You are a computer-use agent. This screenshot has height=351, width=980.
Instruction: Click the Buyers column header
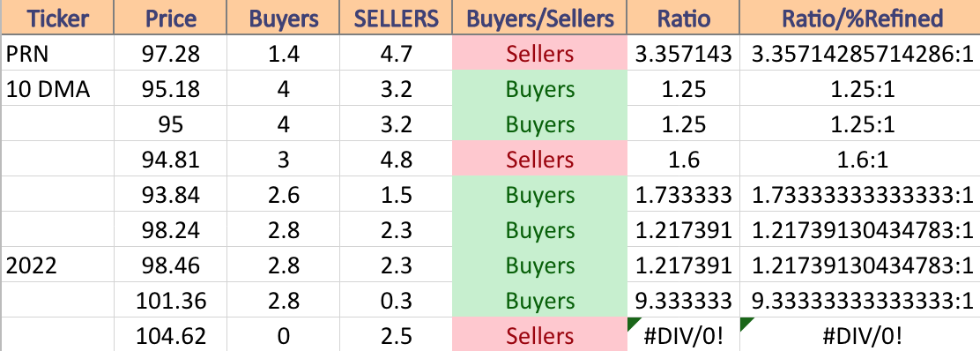(283, 17)
